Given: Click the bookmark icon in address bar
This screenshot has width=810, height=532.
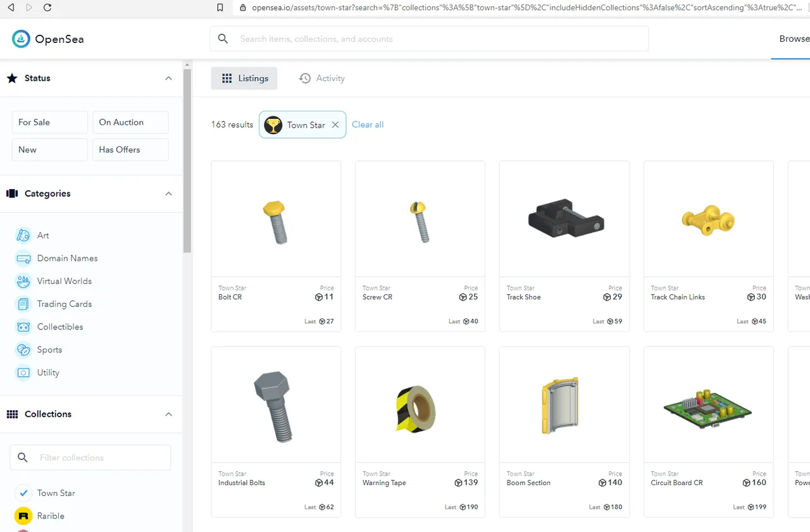Looking at the screenshot, I should click(x=220, y=8).
